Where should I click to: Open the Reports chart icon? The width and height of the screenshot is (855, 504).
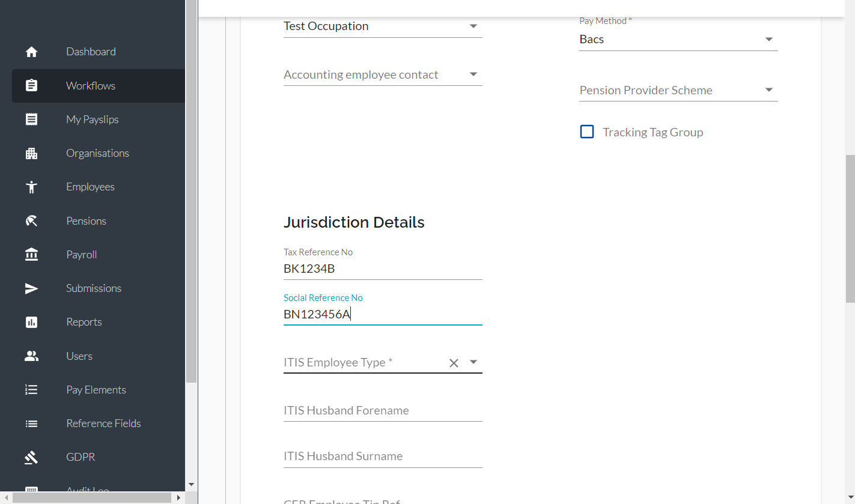coord(32,322)
